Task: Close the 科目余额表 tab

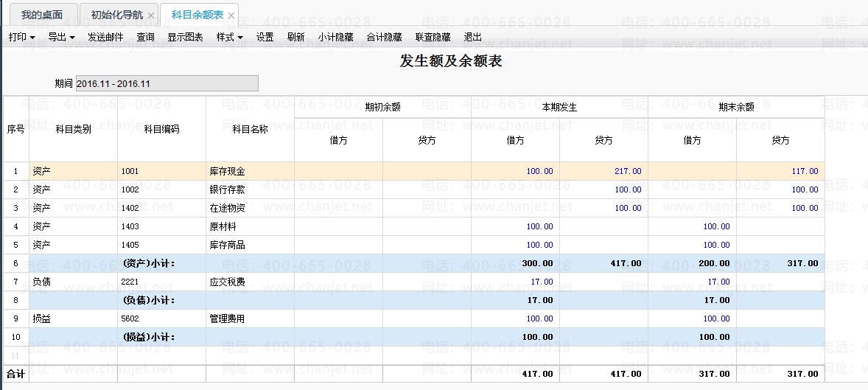Action: [x=231, y=15]
